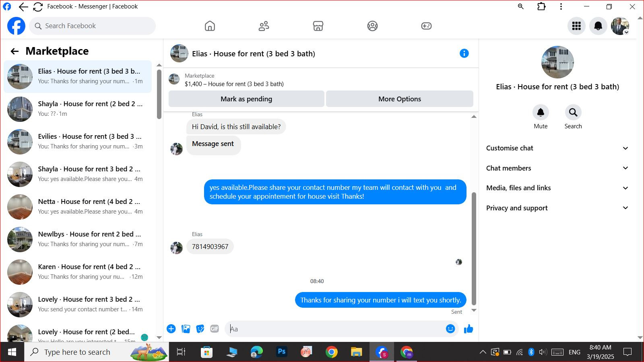Click the chat messages scrollbar thumb
644x362 pixels.
point(474,249)
